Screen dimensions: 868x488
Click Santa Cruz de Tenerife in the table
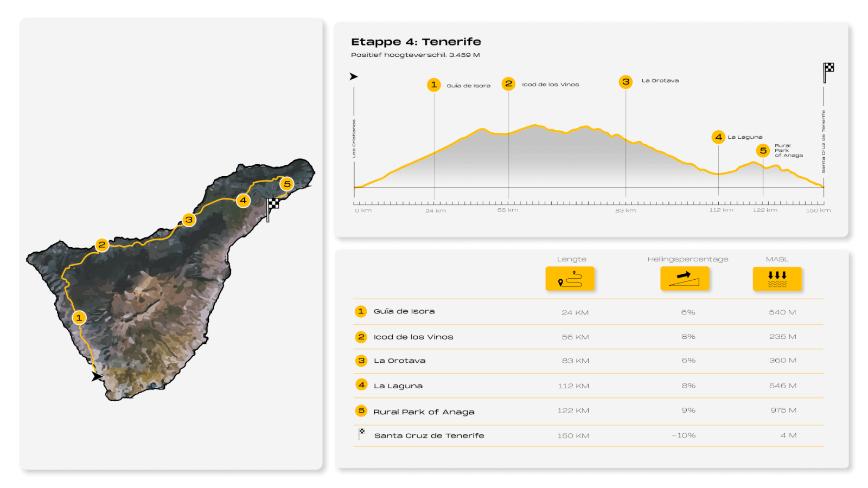[x=429, y=435]
